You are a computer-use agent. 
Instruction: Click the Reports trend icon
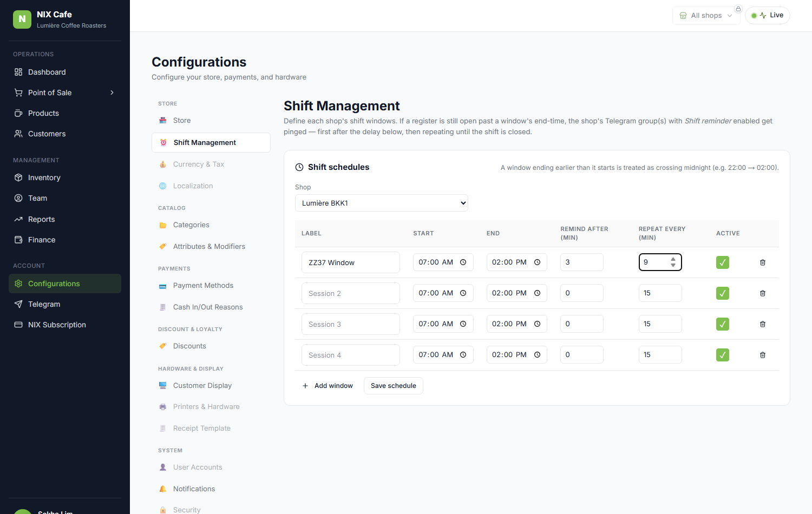click(18, 219)
